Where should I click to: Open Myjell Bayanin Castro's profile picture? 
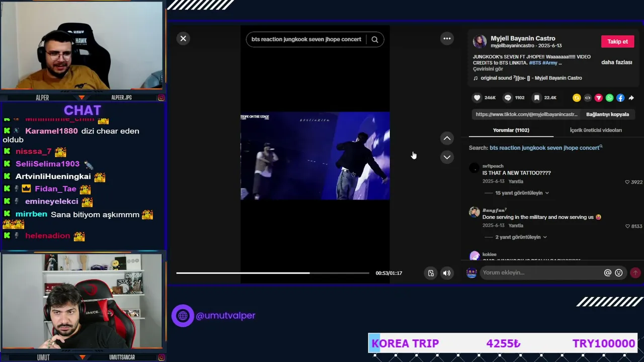click(x=479, y=42)
